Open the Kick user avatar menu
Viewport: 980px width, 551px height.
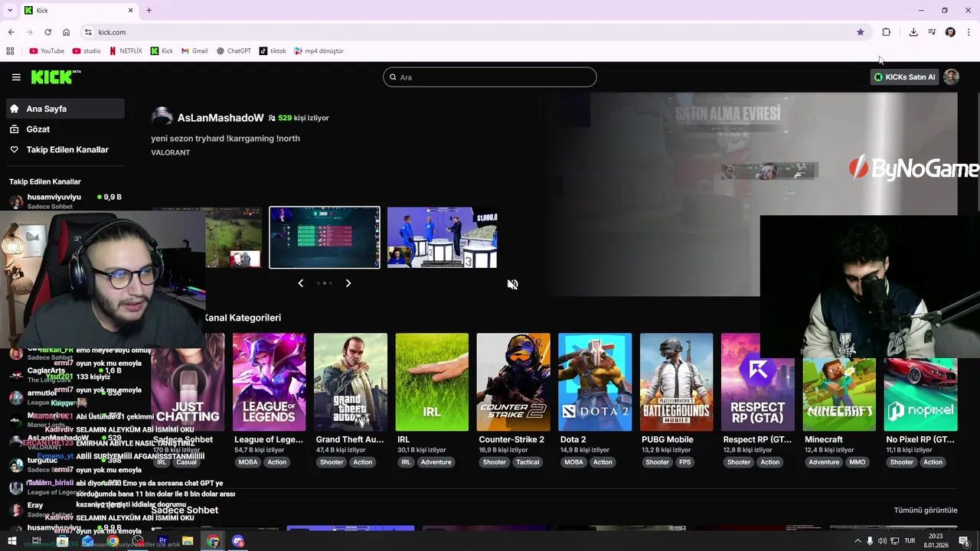(951, 77)
